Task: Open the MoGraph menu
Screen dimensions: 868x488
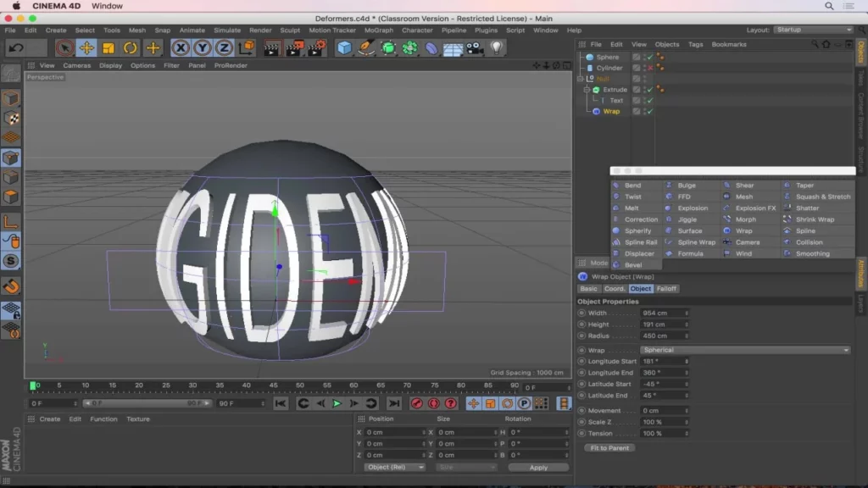Action: 379,30
